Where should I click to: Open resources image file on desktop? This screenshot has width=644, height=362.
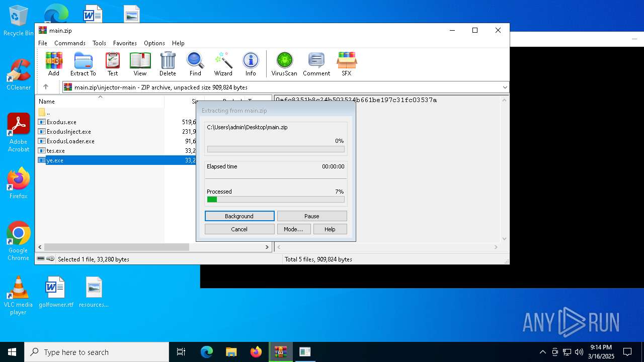(x=94, y=292)
